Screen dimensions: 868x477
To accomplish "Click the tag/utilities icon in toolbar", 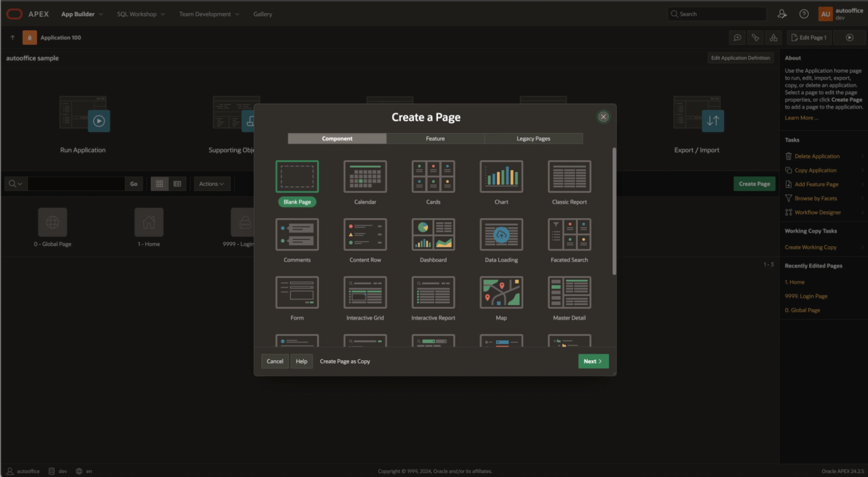I will [x=755, y=38].
